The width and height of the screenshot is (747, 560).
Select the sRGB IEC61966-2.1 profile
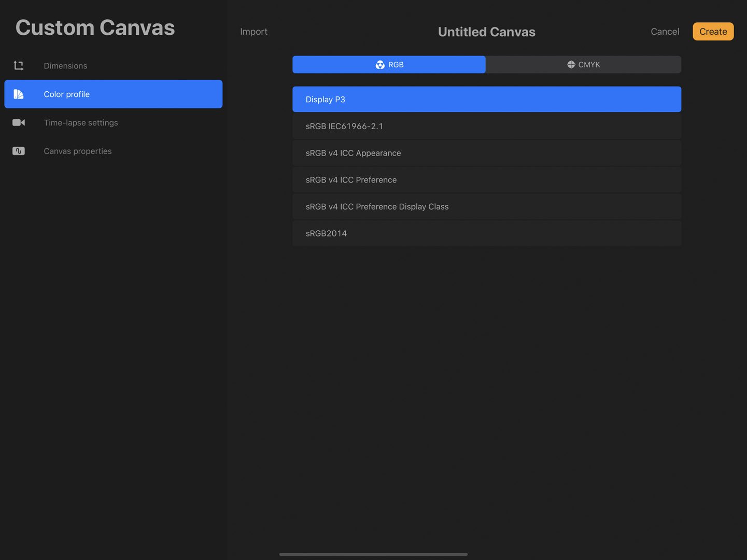(x=486, y=125)
